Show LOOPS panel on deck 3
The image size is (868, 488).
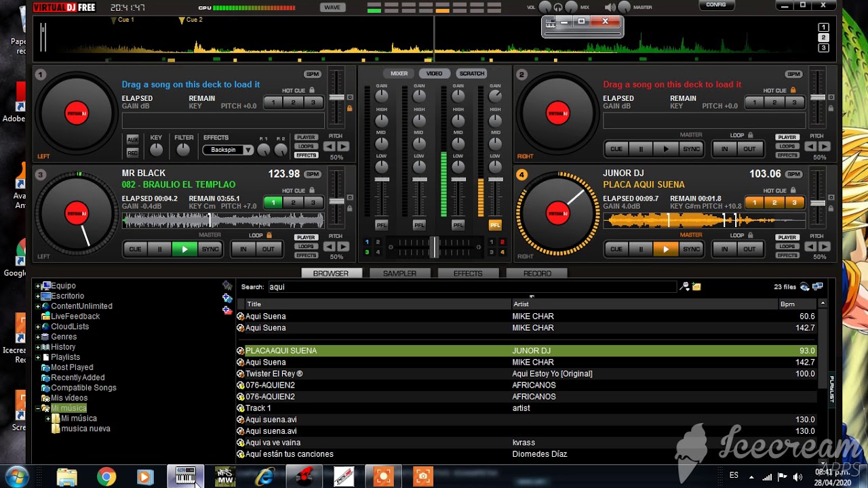(x=306, y=247)
